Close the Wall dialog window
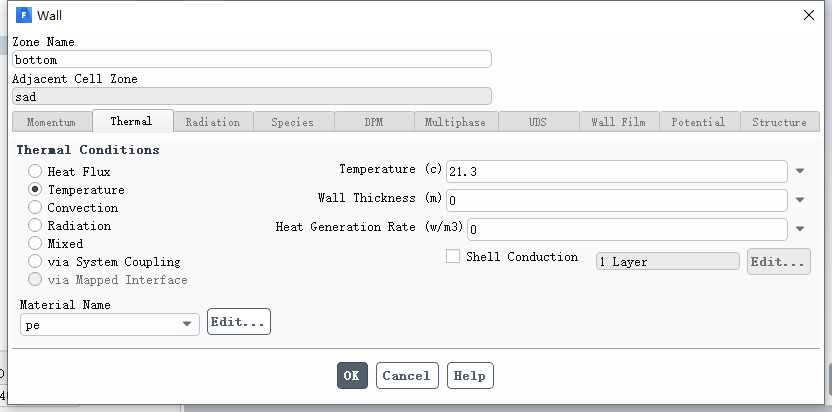Viewport: 832px width, 412px height. tap(809, 15)
